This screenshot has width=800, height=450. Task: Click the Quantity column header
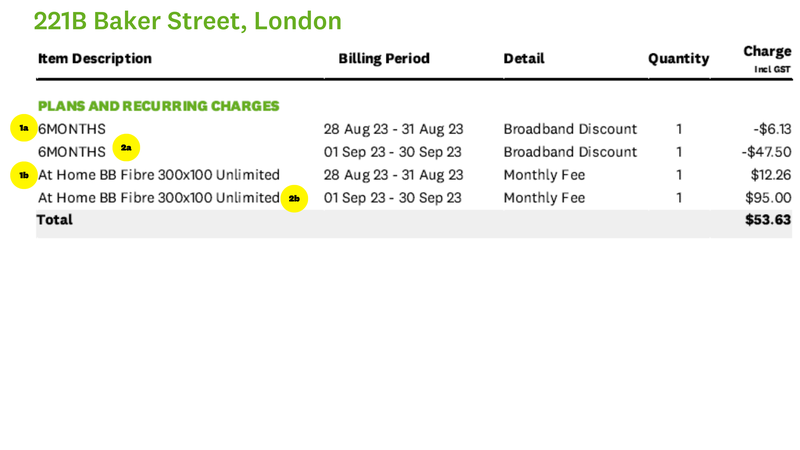tap(678, 59)
